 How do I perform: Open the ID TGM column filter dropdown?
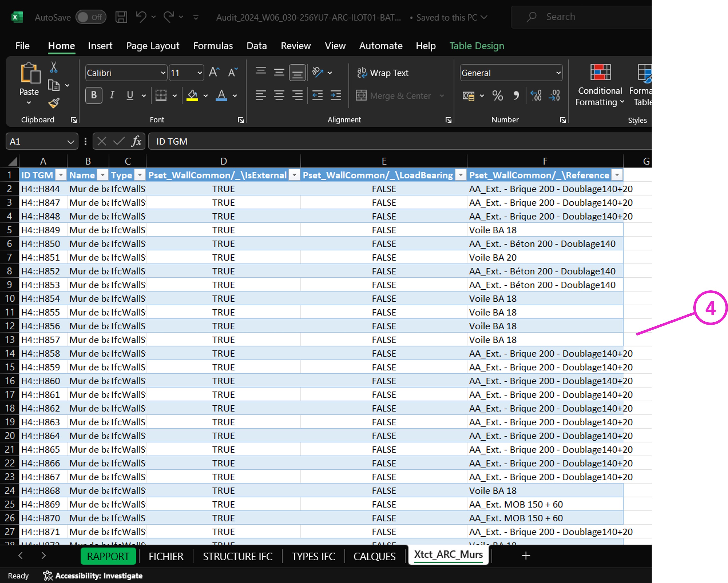pyautogui.click(x=61, y=175)
